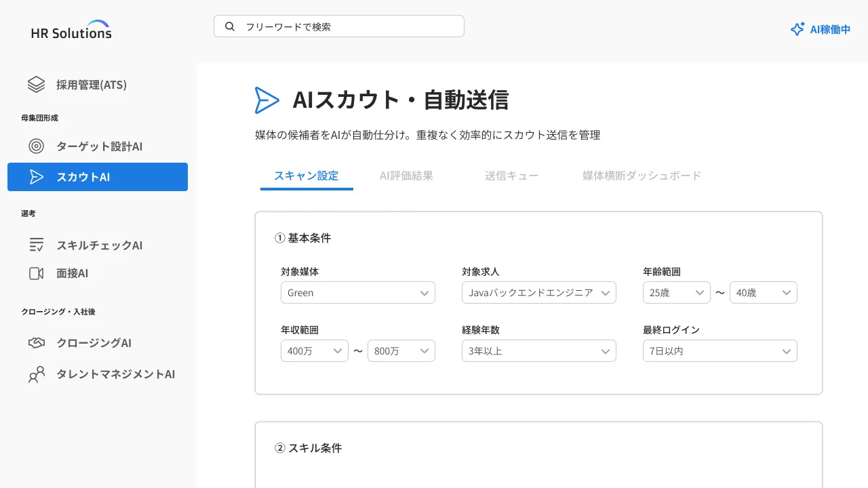Switch to スキャン設定 tab
Screen dimensions: 868x488
tap(307, 176)
